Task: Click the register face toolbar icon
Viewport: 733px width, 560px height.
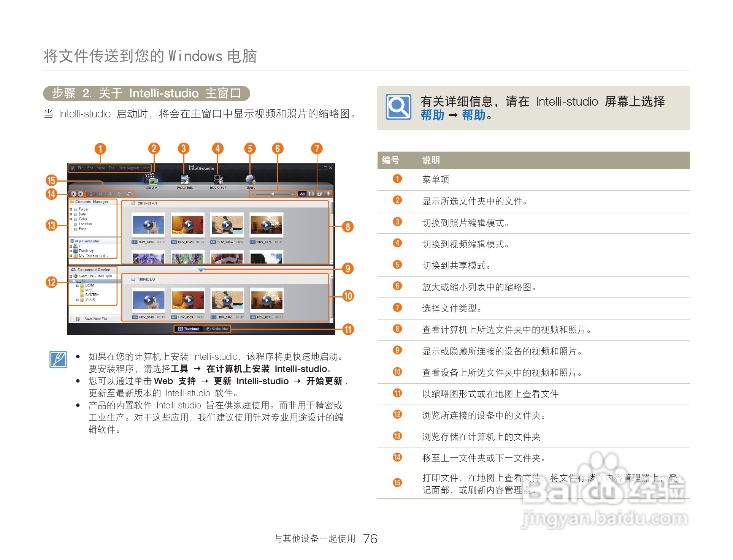Action: pyautogui.click(x=119, y=194)
